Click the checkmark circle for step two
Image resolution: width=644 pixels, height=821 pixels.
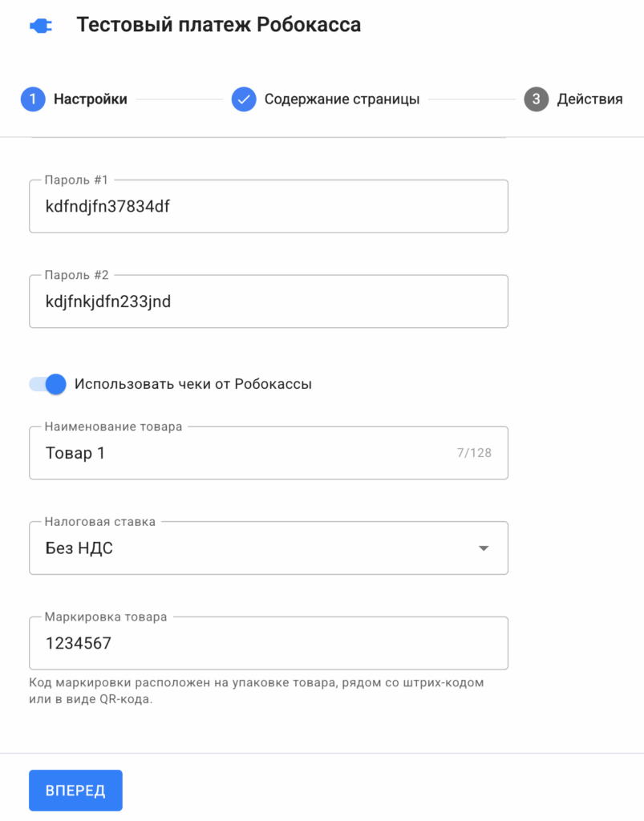click(244, 99)
